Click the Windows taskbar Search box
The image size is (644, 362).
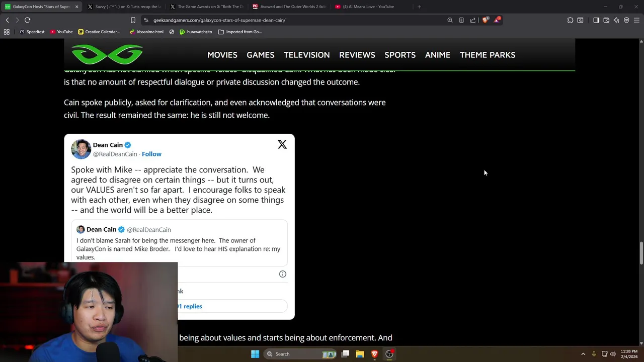301,354
